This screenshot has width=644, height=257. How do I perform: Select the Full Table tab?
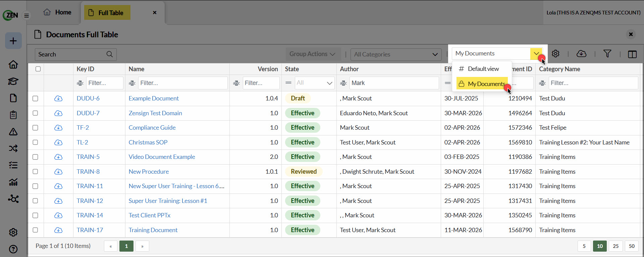click(107, 13)
